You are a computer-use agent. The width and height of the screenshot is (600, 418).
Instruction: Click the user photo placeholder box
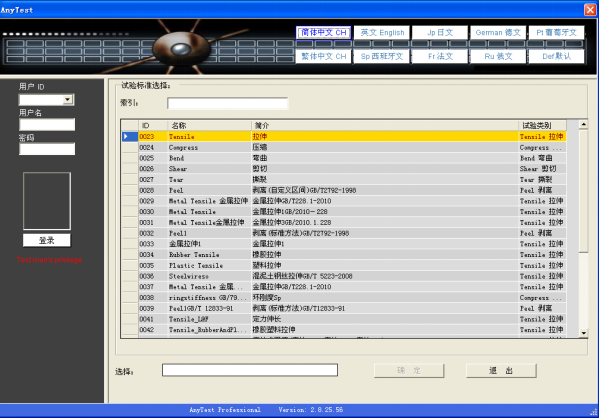tap(47, 201)
